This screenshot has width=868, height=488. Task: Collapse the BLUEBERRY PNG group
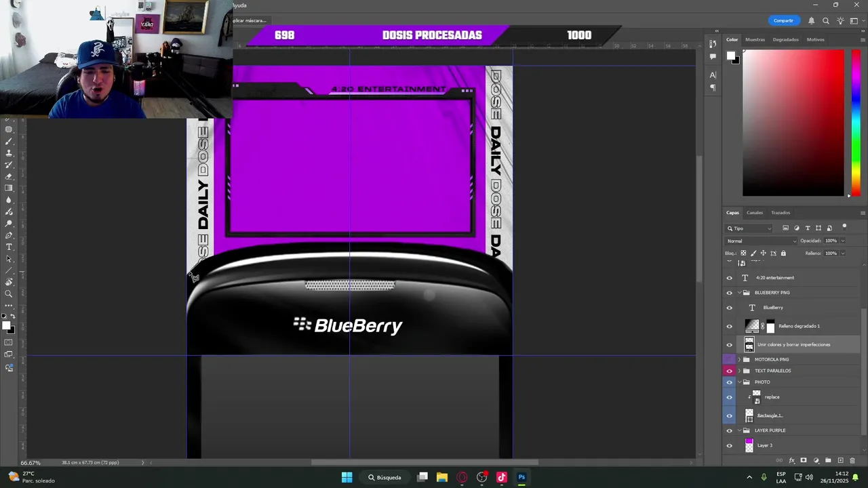pyautogui.click(x=739, y=293)
